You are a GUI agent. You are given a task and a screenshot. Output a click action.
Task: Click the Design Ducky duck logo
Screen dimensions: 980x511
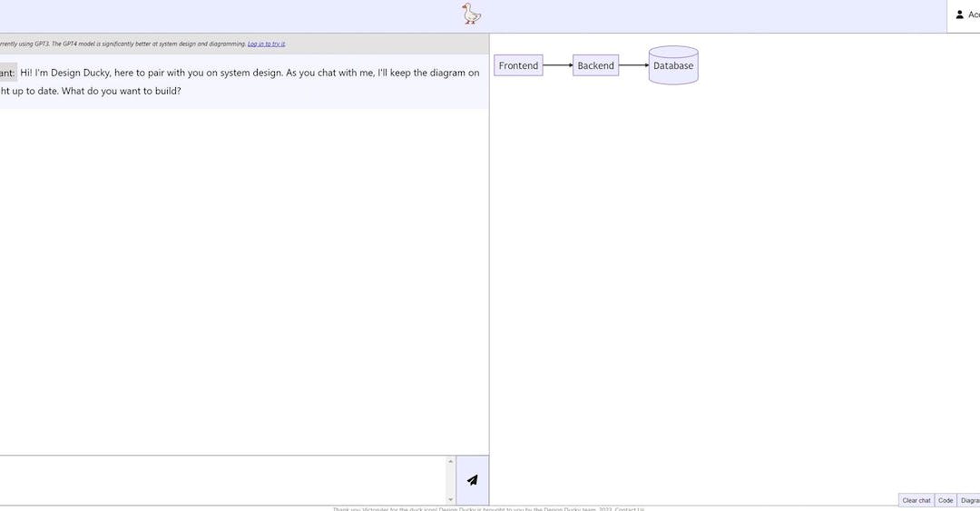(x=471, y=14)
